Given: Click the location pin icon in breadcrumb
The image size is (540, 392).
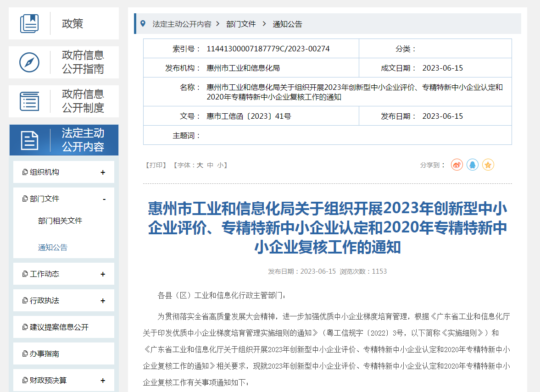Looking at the screenshot, I should (143, 24).
